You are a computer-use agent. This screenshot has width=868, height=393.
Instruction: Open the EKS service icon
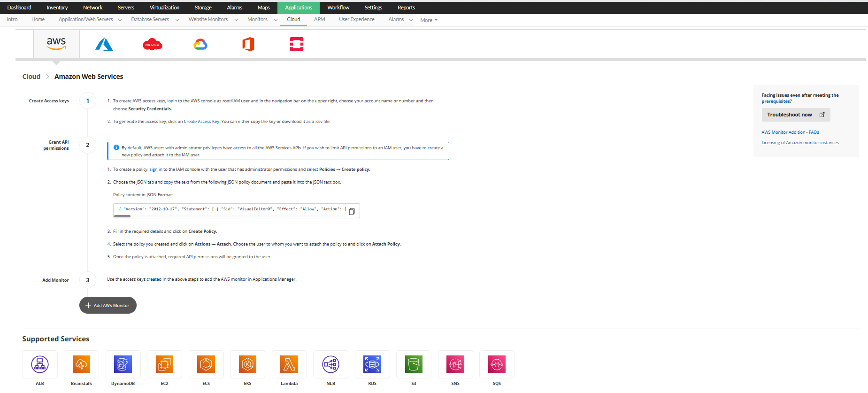click(x=247, y=364)
